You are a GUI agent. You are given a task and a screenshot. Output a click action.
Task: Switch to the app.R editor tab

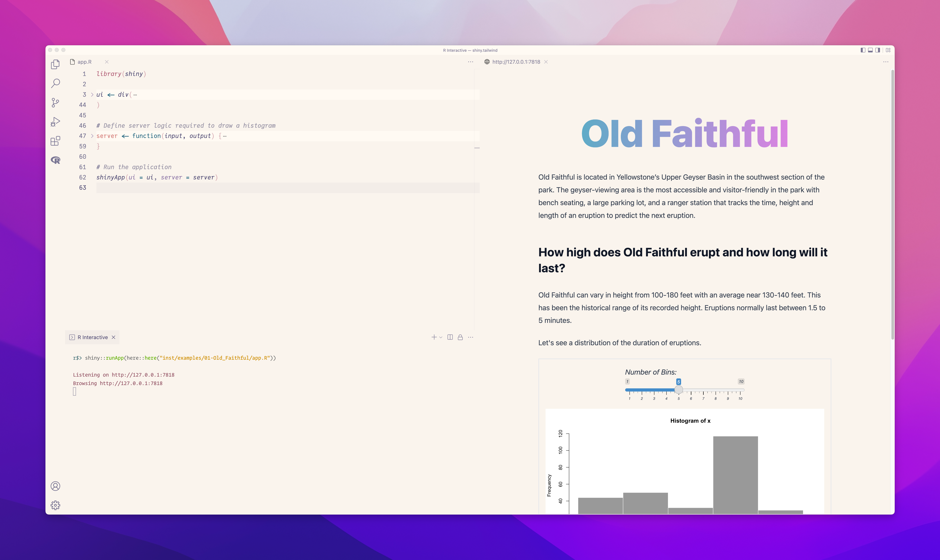pyautogui.click(x=85, y=62)
